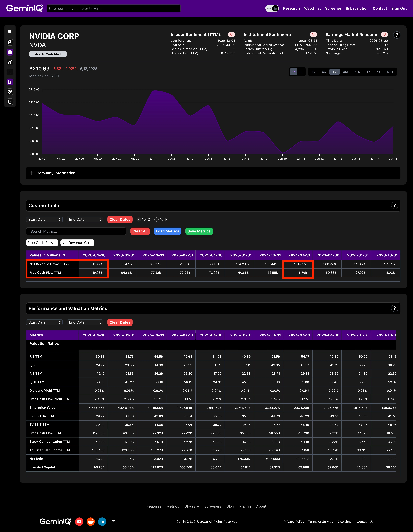Image resolution: width=413 pixels, height=532 pixels.
Task: Open Custom Table End Date dropdown
Action: pos(85,220)
